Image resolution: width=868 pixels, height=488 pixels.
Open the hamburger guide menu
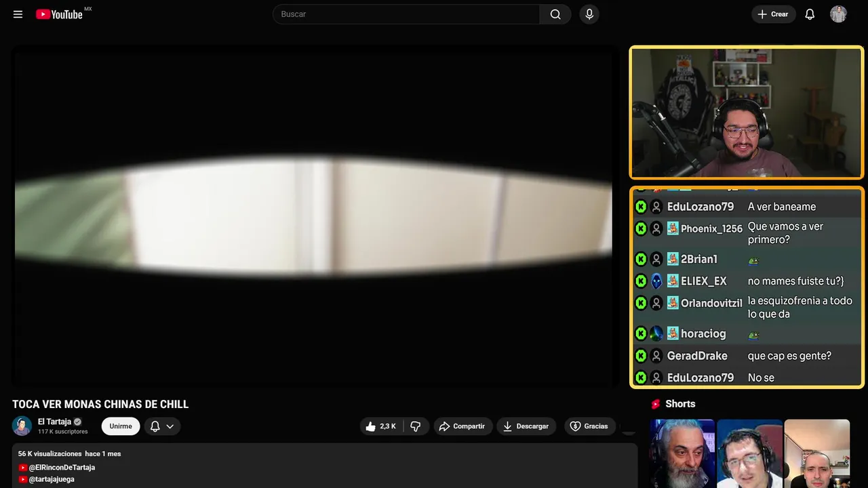coord(18,14)
